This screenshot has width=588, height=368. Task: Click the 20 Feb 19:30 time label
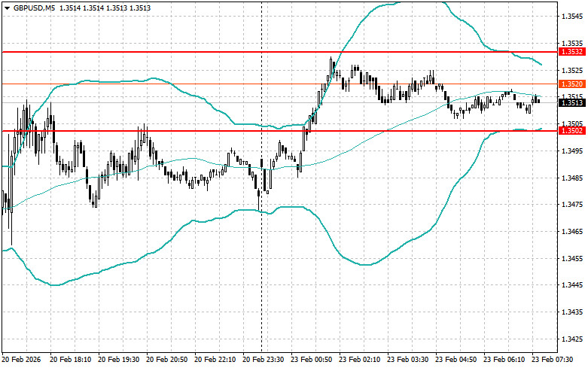[118, 360]
